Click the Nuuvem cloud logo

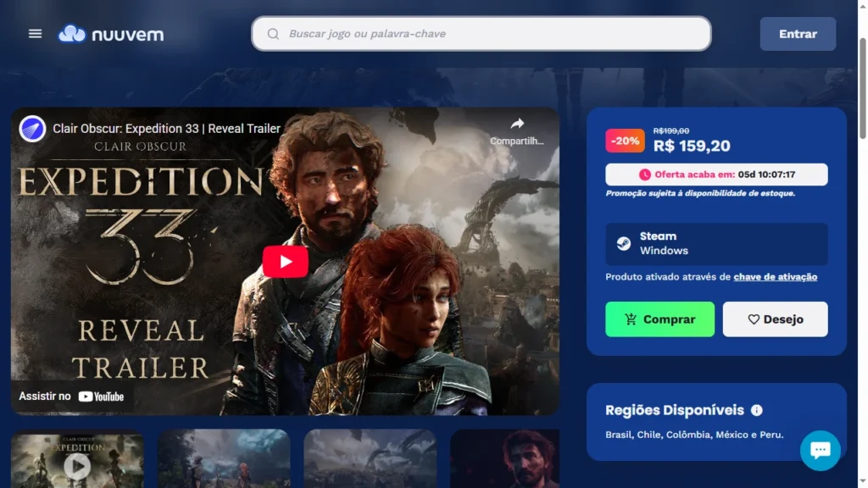point(72,34)
